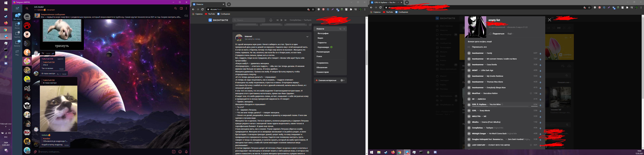Open the news filter settings icon beside 'Новости'

[x=340, y=29]
